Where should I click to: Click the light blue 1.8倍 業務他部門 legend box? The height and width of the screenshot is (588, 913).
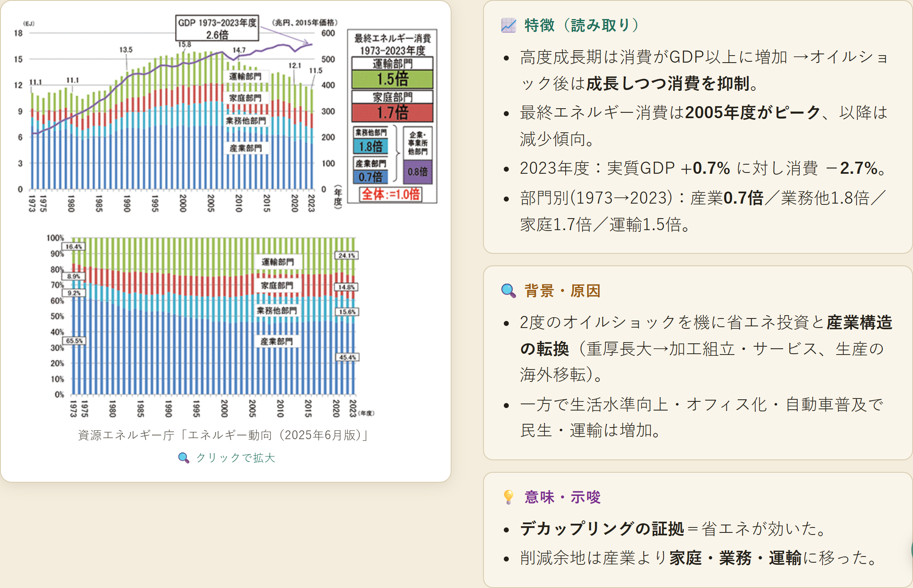pyautogui.click(x=371, y=146)
